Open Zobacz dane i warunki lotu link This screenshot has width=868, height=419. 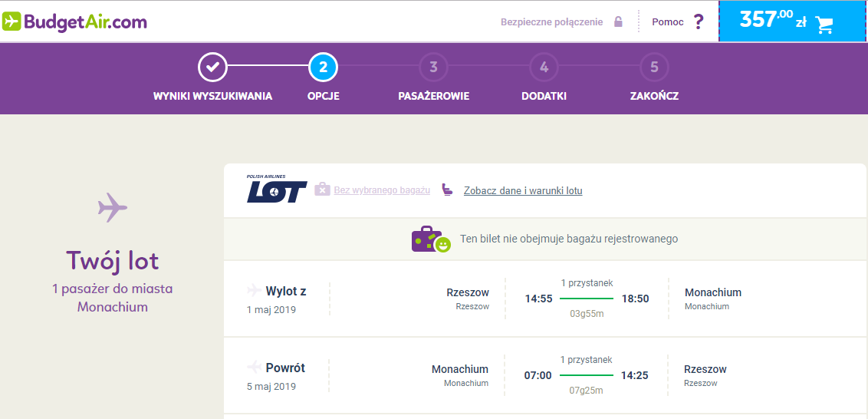tap(523, 190)
